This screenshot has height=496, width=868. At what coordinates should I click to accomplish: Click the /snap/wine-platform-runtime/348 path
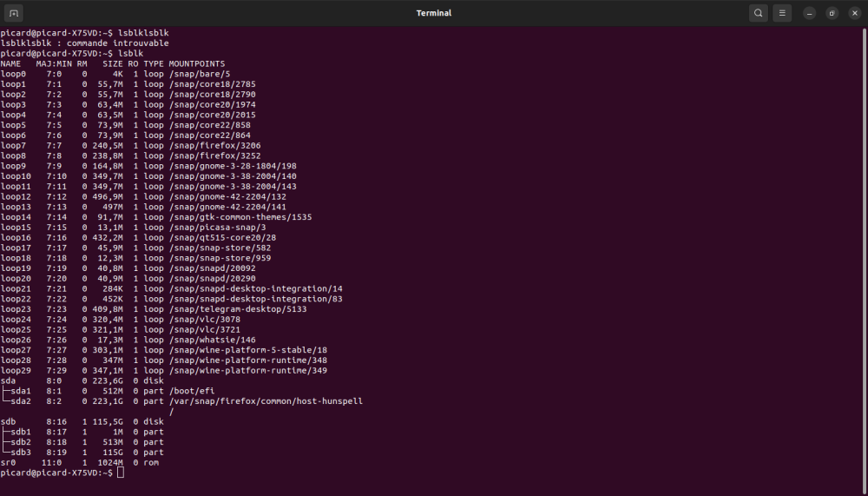pos(248,360)
